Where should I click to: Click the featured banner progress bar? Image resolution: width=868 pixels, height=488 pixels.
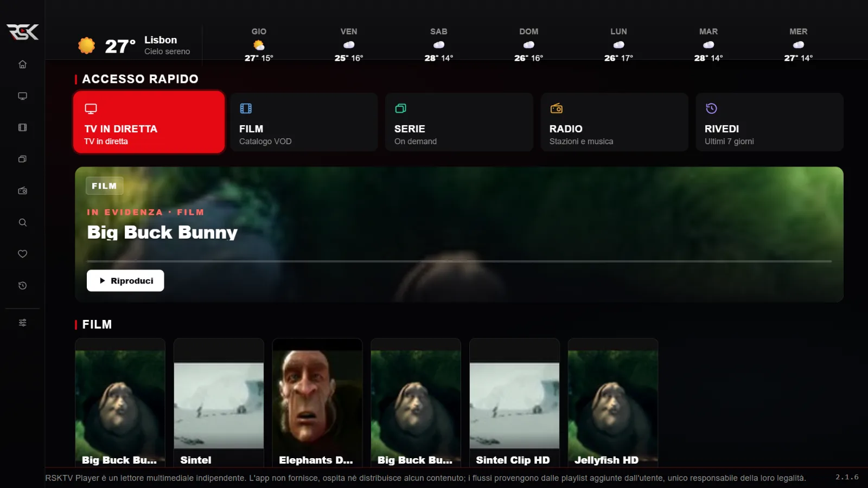tap(459, 261)
